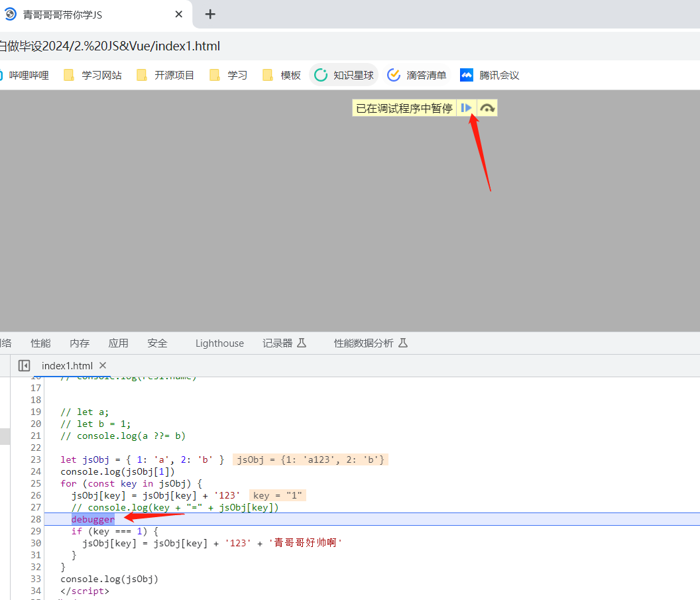
Task: Set breakpoint on line 29 gutter
Action: pyautogui.click(x=36, y=531)
